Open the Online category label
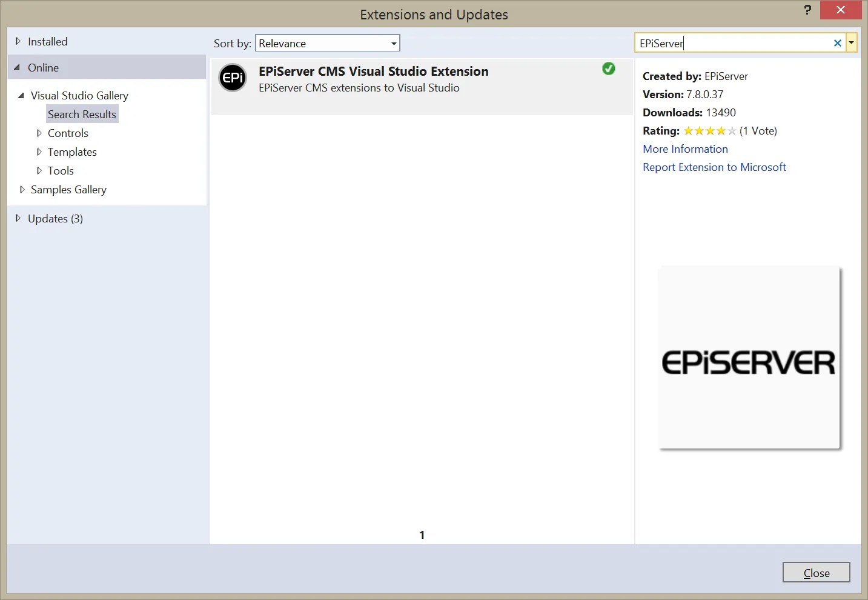Viewport: 868px width, 600px height. (x=43, y=67)
